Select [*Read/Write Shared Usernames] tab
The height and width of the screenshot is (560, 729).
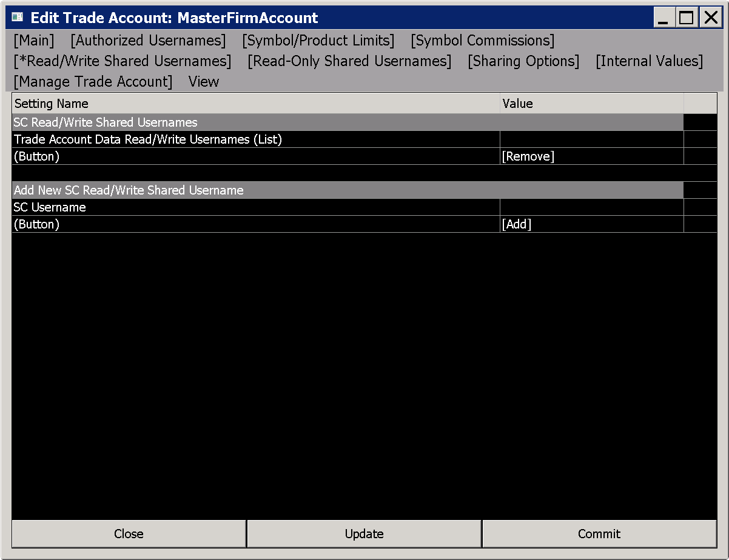(123, 61)
